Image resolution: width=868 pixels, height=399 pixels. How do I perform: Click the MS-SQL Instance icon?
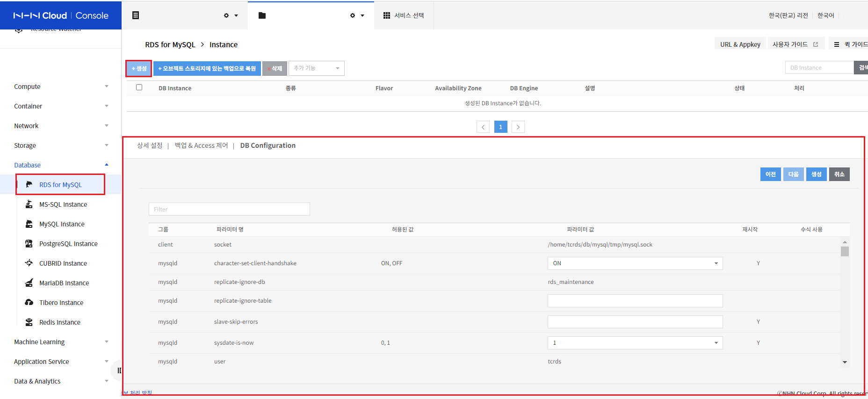29,204
